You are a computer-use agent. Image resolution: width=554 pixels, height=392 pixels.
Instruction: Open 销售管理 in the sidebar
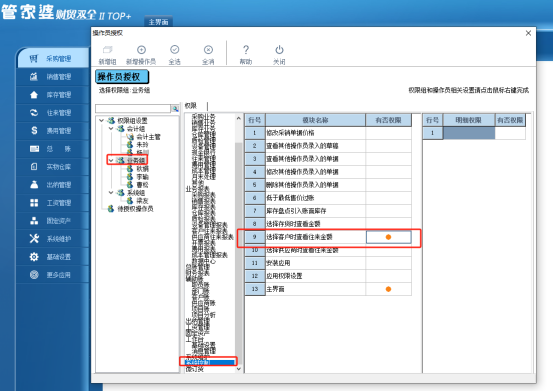click(53, 77)
